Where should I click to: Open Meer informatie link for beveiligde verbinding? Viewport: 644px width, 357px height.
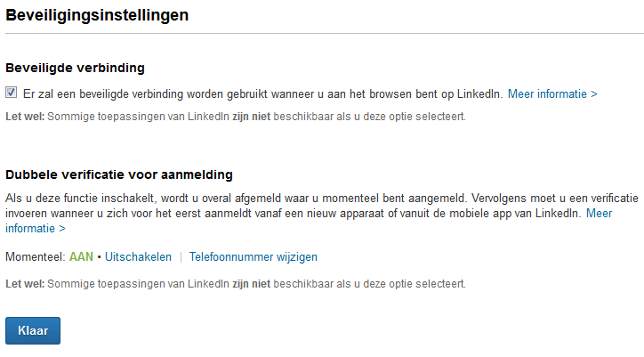(x=551, y=93)
